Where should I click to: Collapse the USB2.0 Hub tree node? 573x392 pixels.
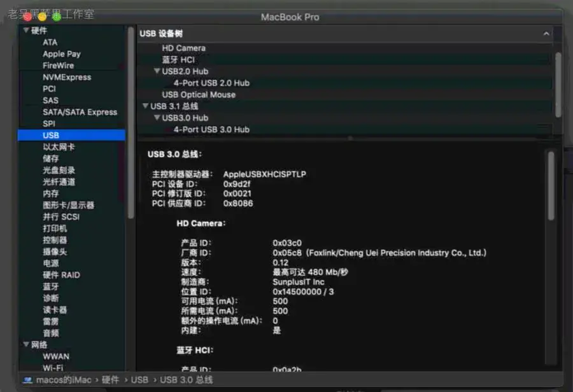pyautogui.click(x=157, y=71)
